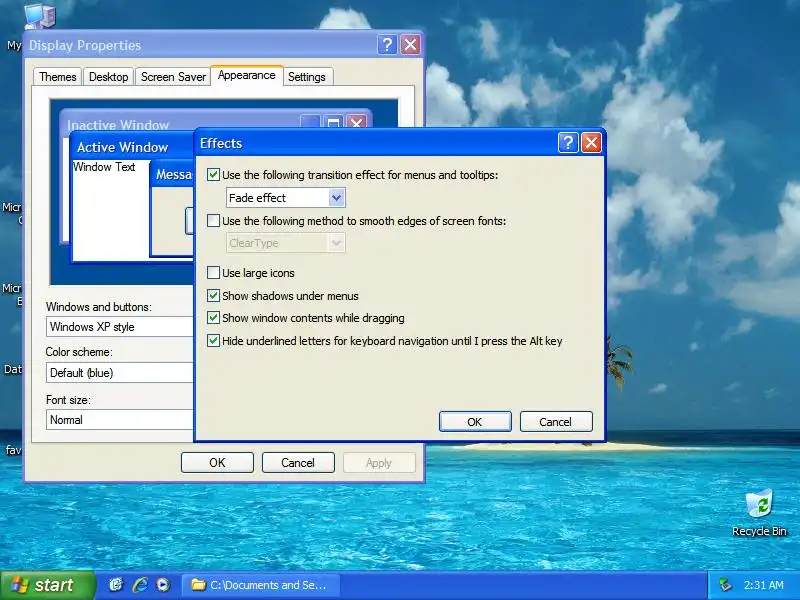Image resolution: width=800 pixels, height=600 pixels.
Task: Click the 2:31 AM taskbar clock
Action: [x=763, y=585]
